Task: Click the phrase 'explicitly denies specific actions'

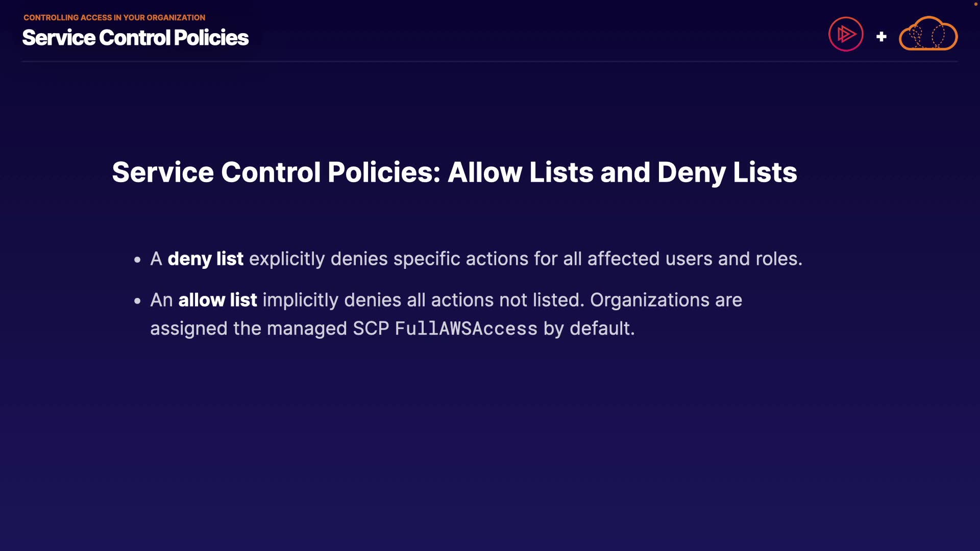Action: pos(388,259)
